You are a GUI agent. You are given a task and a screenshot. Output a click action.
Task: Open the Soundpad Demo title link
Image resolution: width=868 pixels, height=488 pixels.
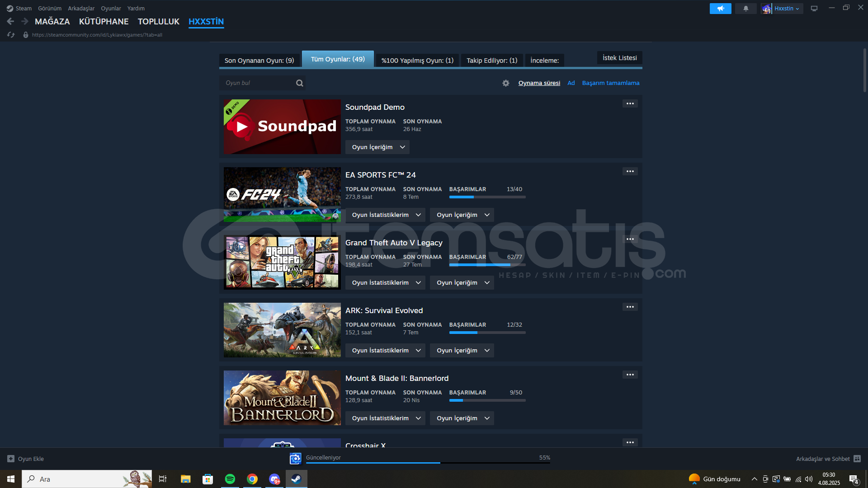[375, 107]
